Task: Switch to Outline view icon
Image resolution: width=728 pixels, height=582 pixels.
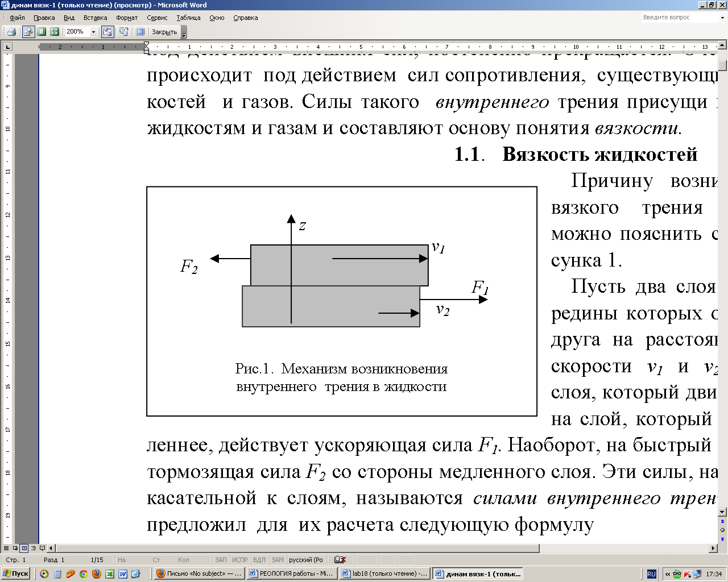Action: (x=33, y=548)
